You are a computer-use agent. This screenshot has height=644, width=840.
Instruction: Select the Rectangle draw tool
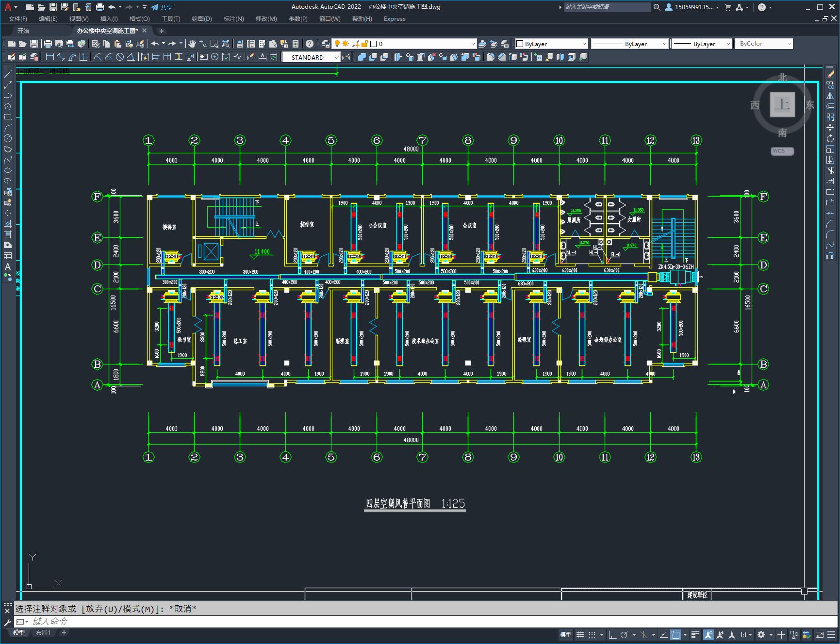click(x=8, y=117)
